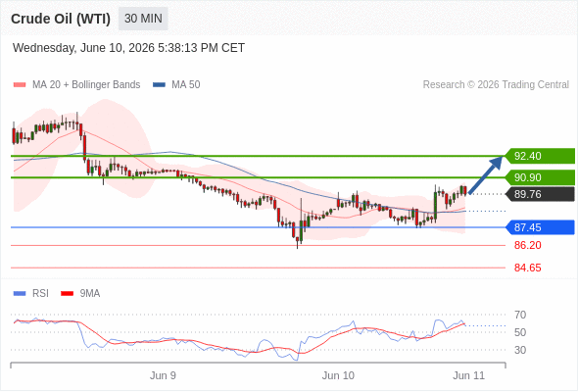Select the 92.40 green resistance label
The image size is (578, 392).
[540, 156]
